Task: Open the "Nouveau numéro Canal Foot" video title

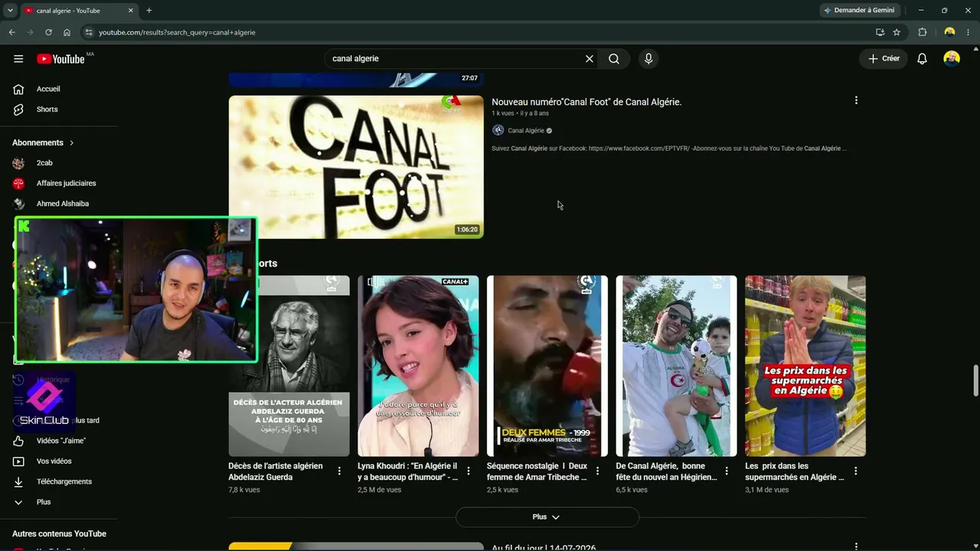Action: pyautogui.click(x=586, y=102)
